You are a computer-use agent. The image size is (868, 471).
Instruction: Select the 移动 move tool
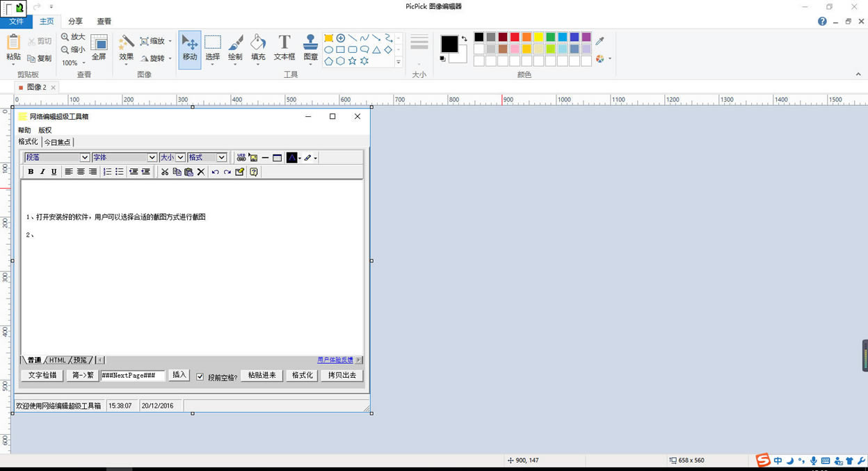click(x=189, y=49)
